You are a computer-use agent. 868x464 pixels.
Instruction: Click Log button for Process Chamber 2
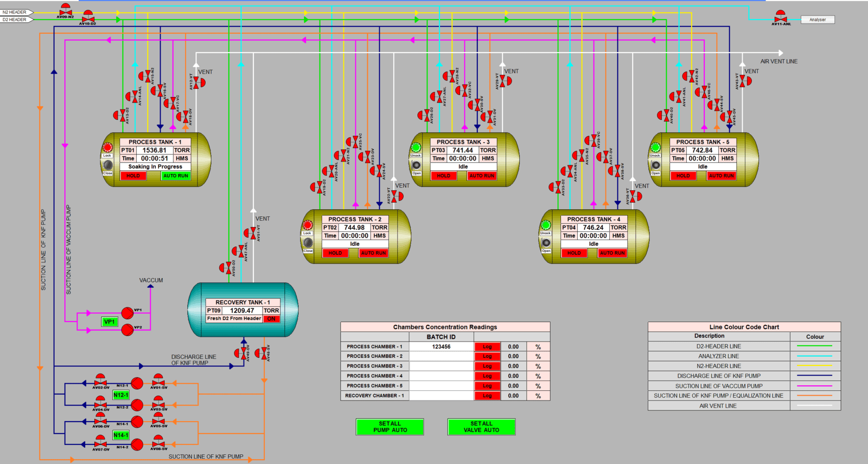coord(487,356)
